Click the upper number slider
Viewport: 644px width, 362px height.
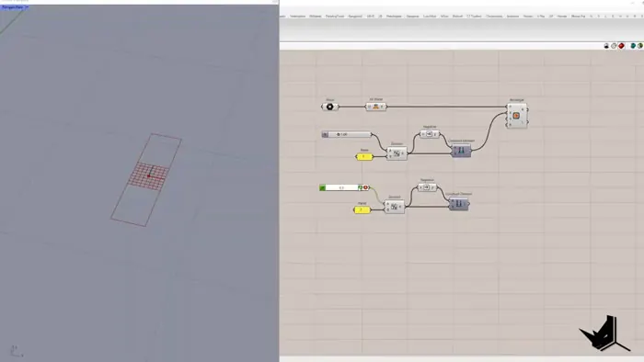(347, 134)
